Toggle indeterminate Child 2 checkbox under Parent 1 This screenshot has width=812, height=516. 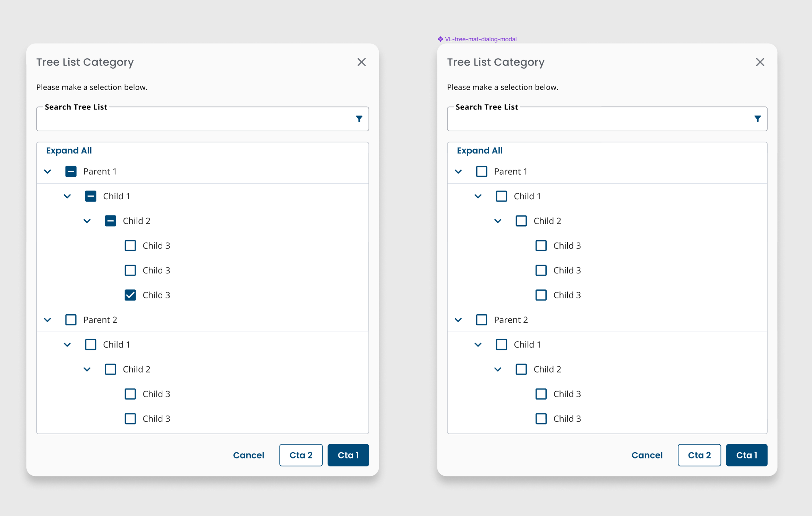coord(110,221)
